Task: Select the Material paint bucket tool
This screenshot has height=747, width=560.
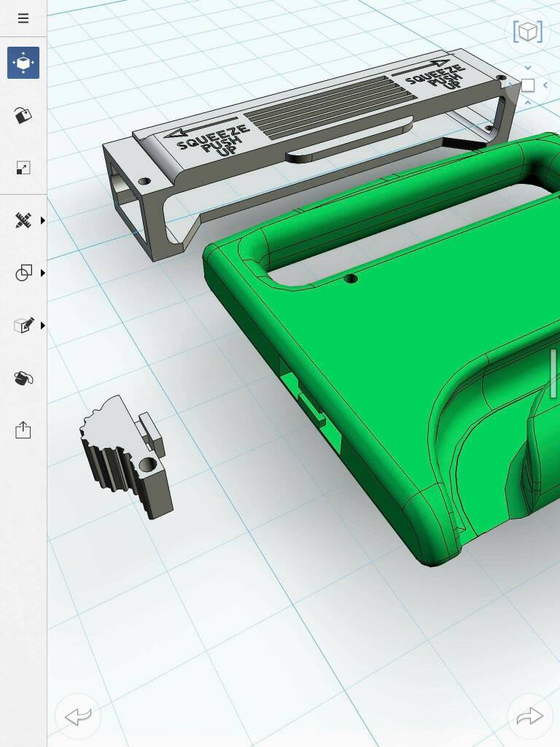Action: [23, 379]
